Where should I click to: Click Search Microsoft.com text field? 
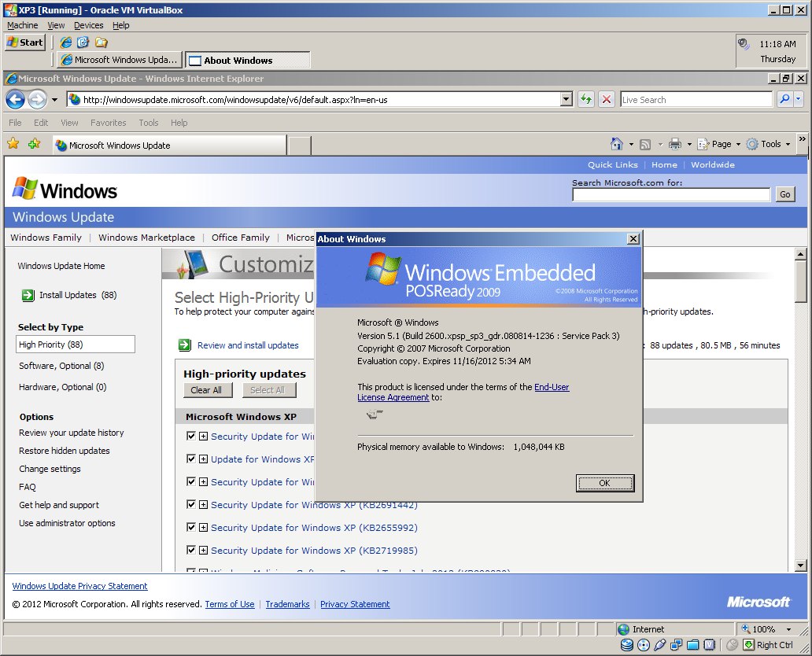point(671,195)
